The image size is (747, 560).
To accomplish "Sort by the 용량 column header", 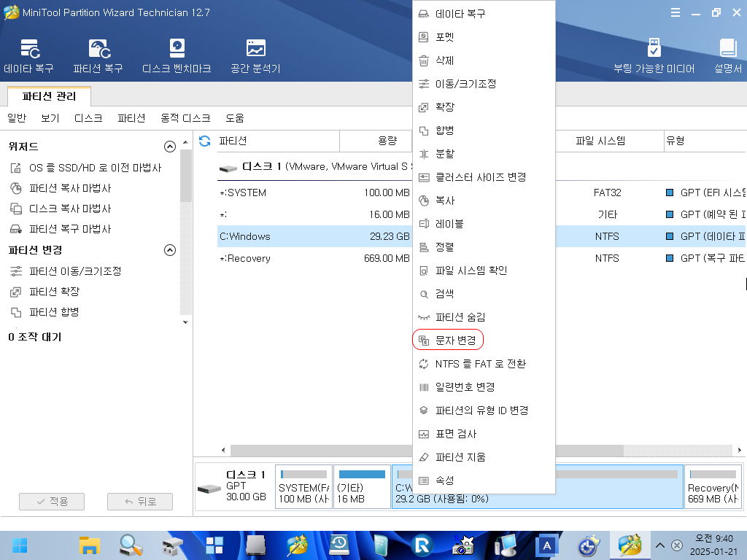I will tap(376, 141).
